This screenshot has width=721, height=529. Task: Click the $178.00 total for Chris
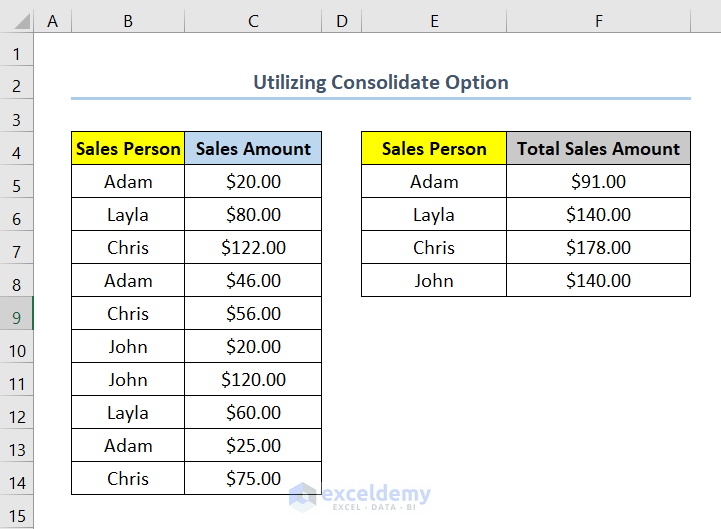(598, 248)
